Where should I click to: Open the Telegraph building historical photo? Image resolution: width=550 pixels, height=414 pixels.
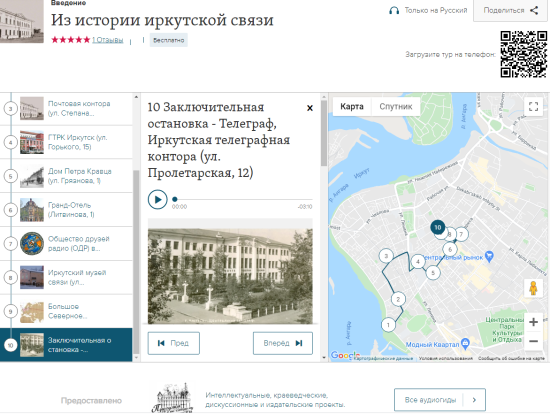click(x=230, y=275)
